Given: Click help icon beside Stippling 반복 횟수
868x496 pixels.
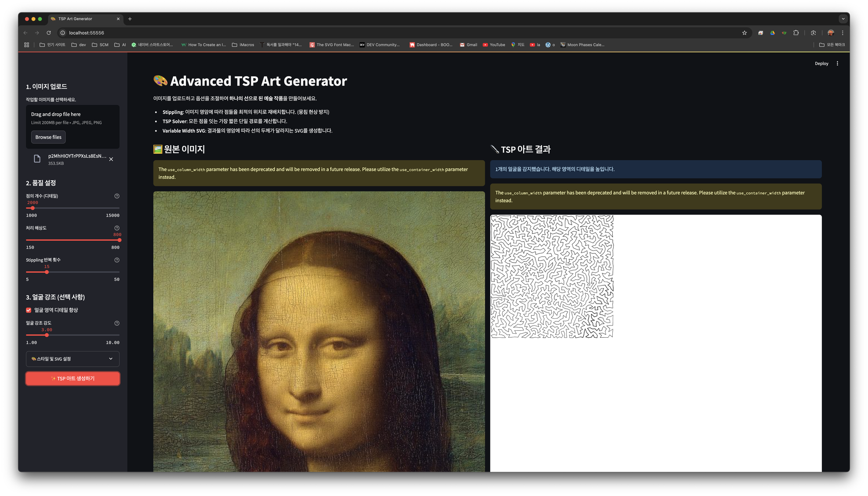Looking at the screenshot, I should point(117,260).
